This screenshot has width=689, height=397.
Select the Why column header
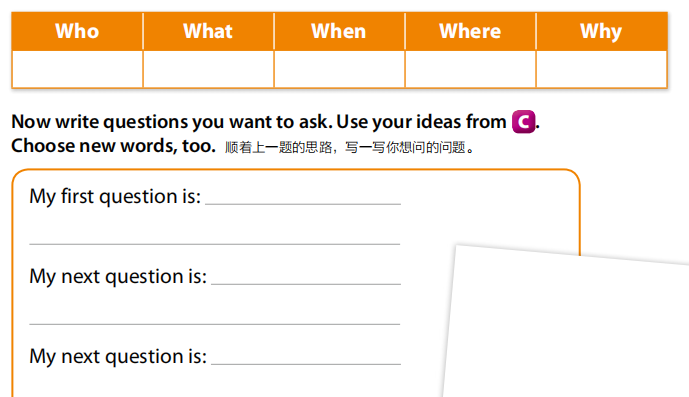coord(602,31)
